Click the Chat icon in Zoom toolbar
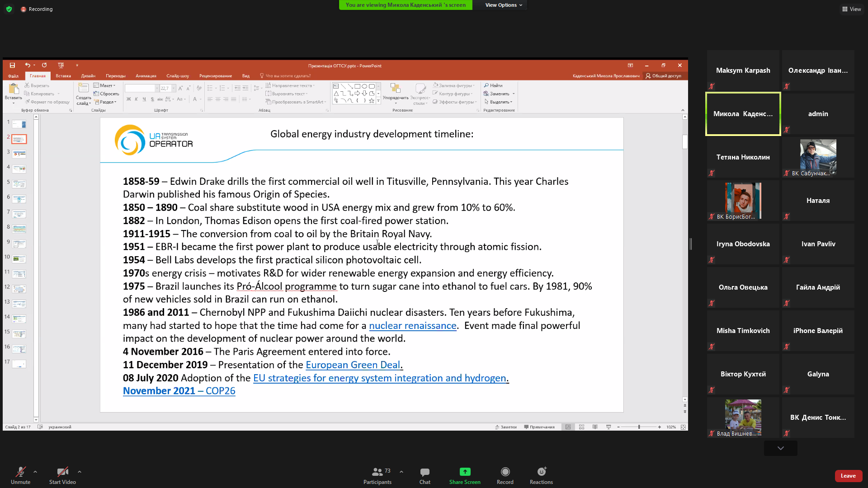 (x=425, y=472)
